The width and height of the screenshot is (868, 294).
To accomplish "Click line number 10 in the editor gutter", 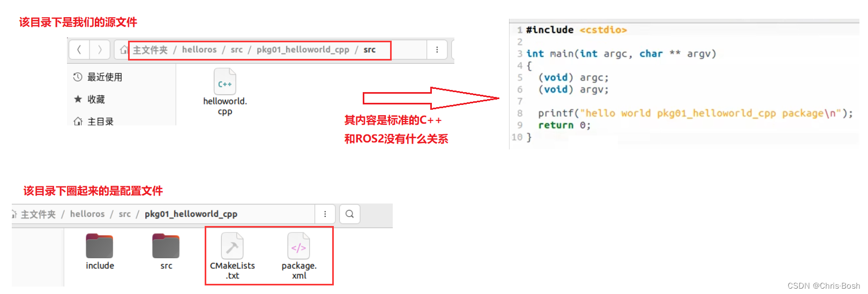I will point(517,137).
